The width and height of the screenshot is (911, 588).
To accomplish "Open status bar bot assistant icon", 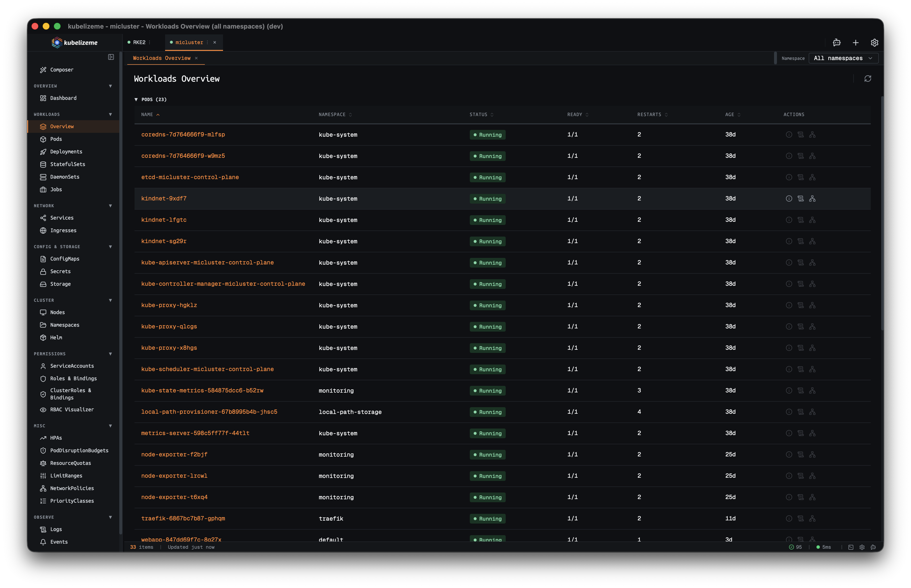I will pos(873,547).
